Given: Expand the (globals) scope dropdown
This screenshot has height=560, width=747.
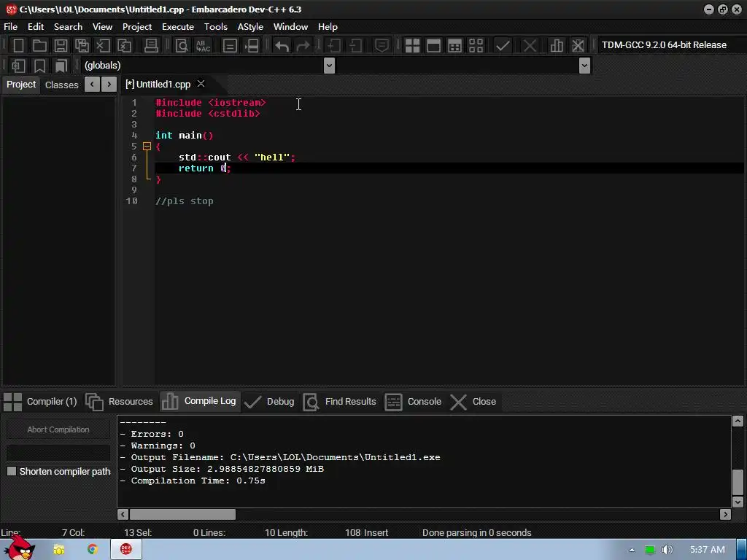Looking at the screenshot, I should (x=329, y=65).
